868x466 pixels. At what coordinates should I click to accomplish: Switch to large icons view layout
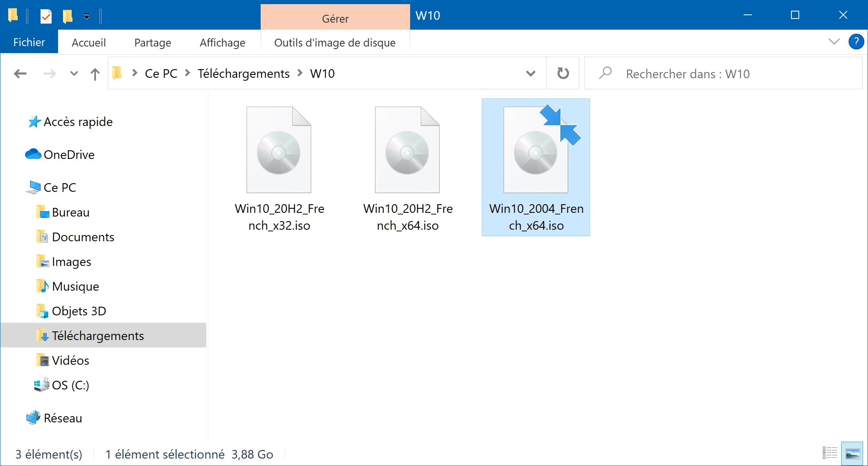click(852, 453)
